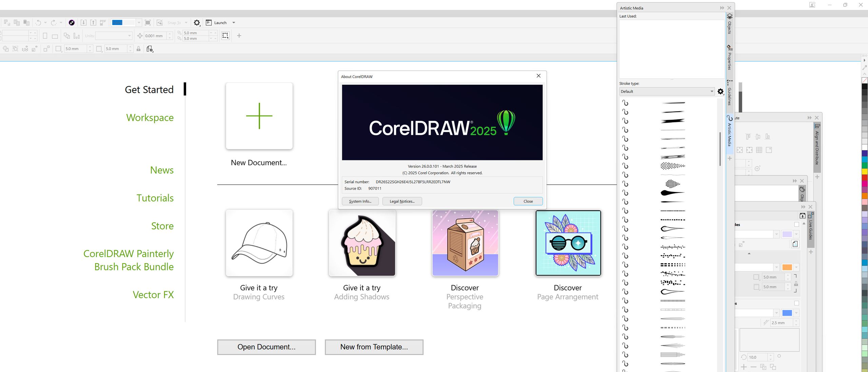Viewport: 868px width, 372px height.
Task: Click the Publish to PDF icon
Action: (x=102, y=22)
